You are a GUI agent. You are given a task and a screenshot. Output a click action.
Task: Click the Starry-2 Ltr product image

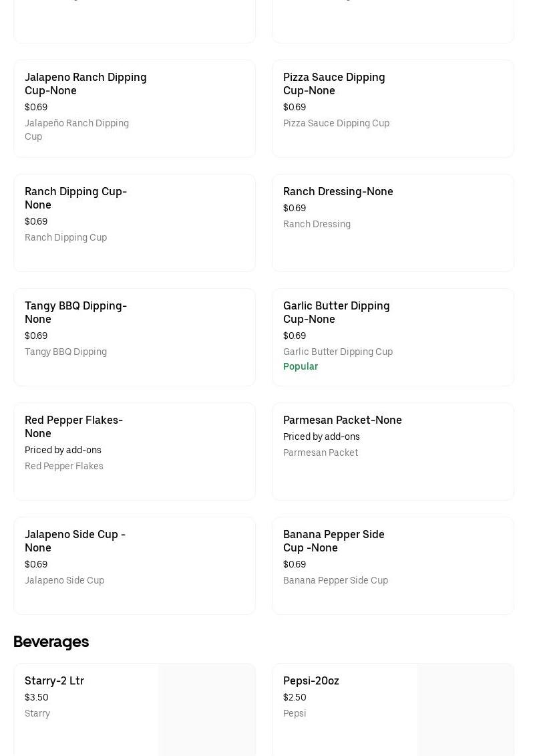point(206,710)
